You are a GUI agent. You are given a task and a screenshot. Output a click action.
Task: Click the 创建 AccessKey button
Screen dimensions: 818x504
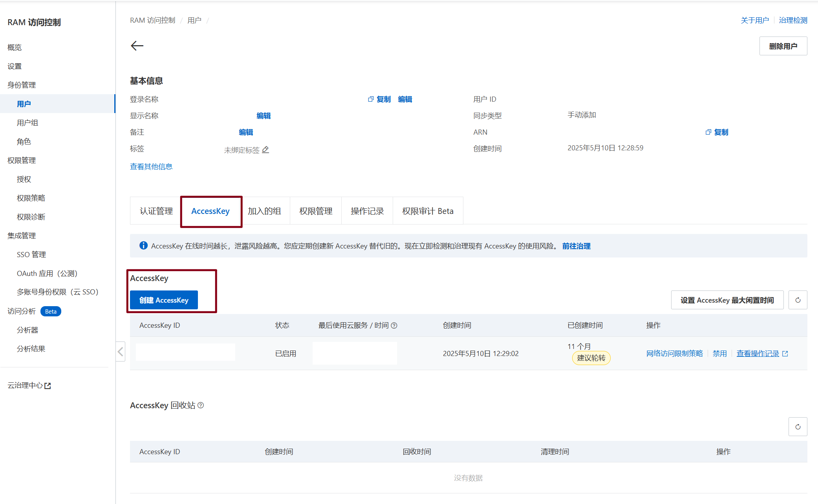tap(164, 300)
